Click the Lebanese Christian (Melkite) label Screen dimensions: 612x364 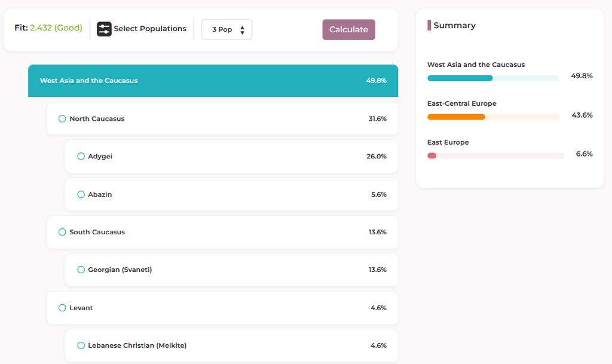pyautogui.click(x=137, y=345)
